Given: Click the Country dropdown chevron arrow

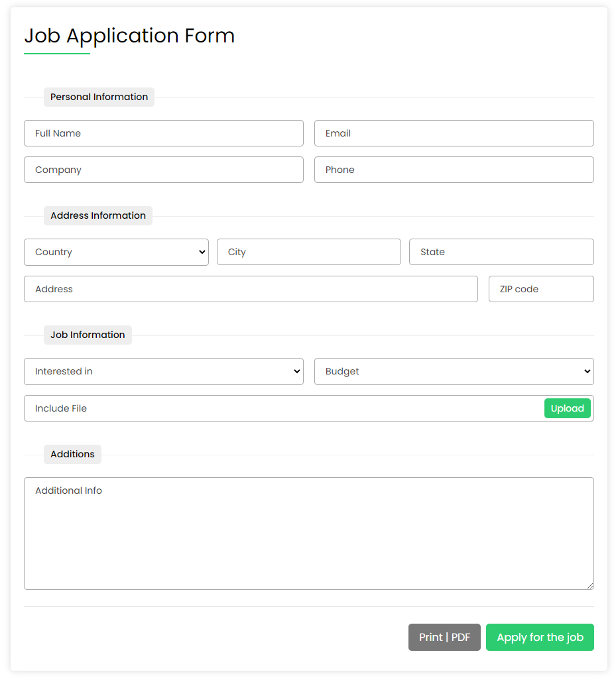Looking at the screenshot, I should click(x=201, y=252).
